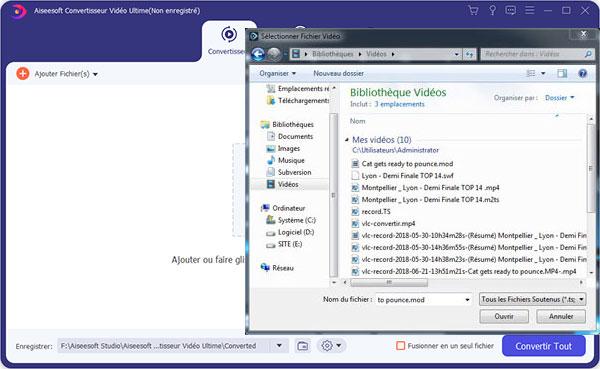Select Réseau in navigation tree
Viewport: 600px width, 369px height.
[x=277, y=268]
